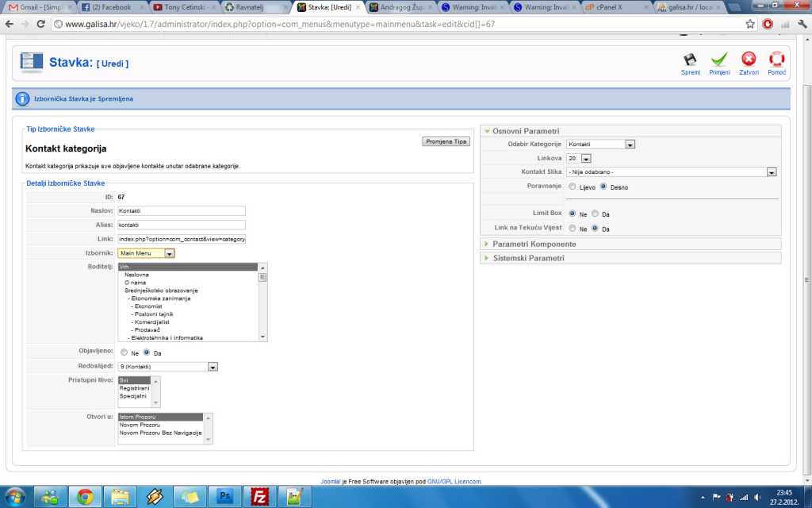Open the Odabir Kategorije dropdown
Screen dimensions: 812x508
pyautogui.click(x=630, y=144)
